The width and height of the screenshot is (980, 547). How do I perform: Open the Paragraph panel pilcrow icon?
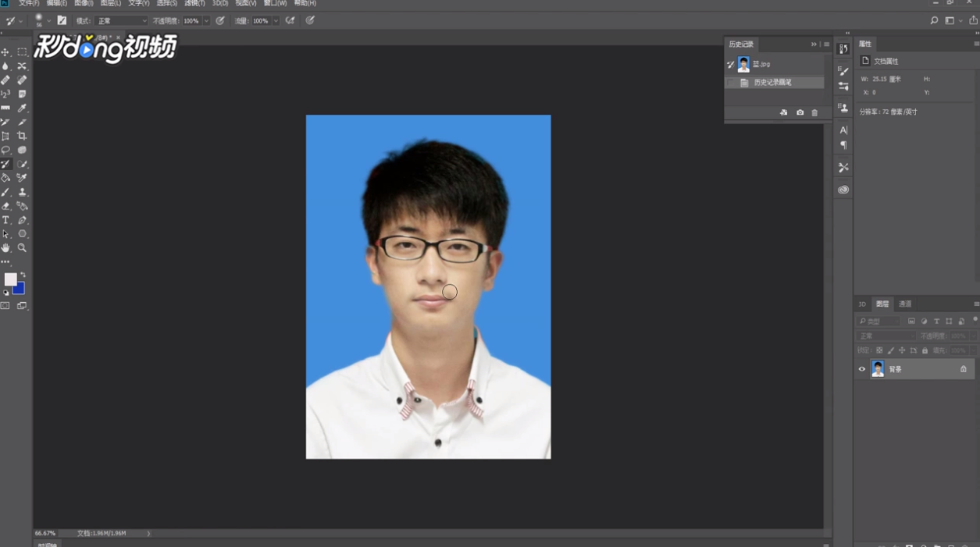click(843, 145)
